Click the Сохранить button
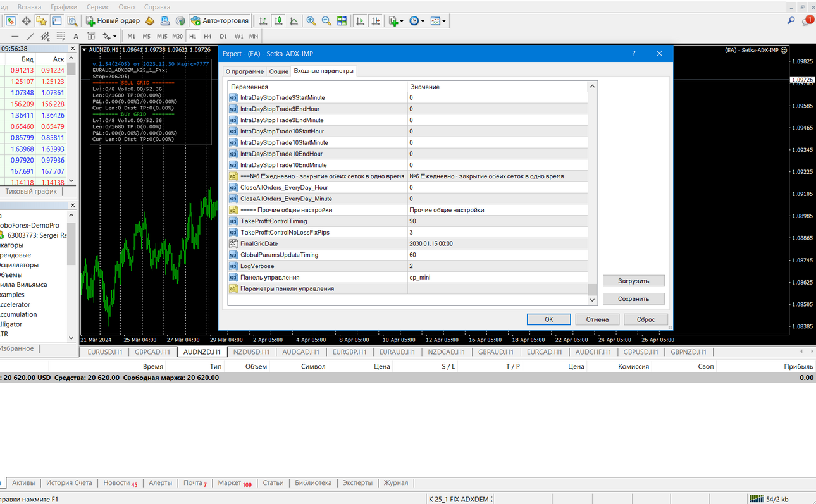The image size is (816, 504). pos(634,299)
